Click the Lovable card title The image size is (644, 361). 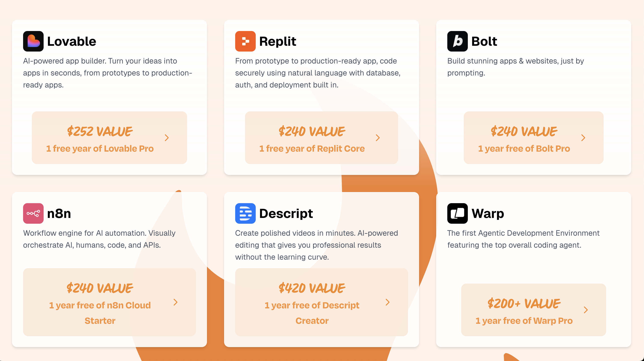click(71, 41)
